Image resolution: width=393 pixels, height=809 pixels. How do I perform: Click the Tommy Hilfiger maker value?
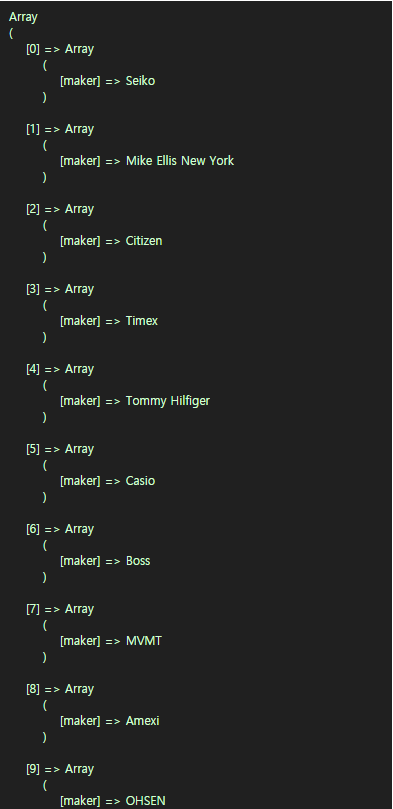pos(168,401)
